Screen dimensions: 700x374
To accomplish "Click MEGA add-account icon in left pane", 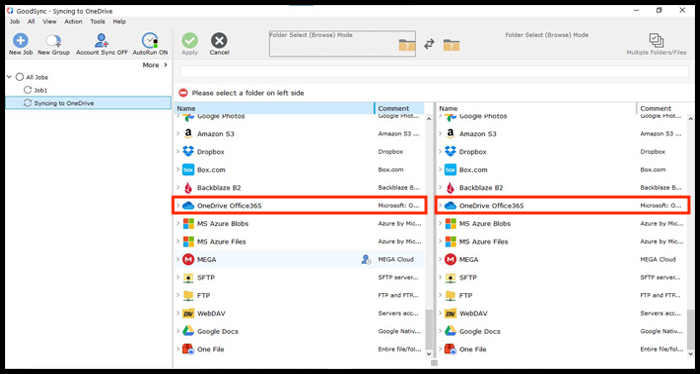I will 366,260.
